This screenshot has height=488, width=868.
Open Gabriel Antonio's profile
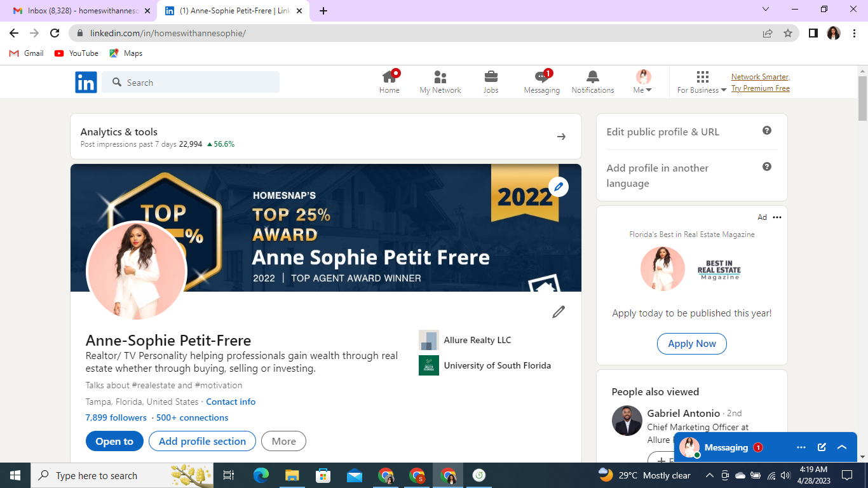[684, 413]
